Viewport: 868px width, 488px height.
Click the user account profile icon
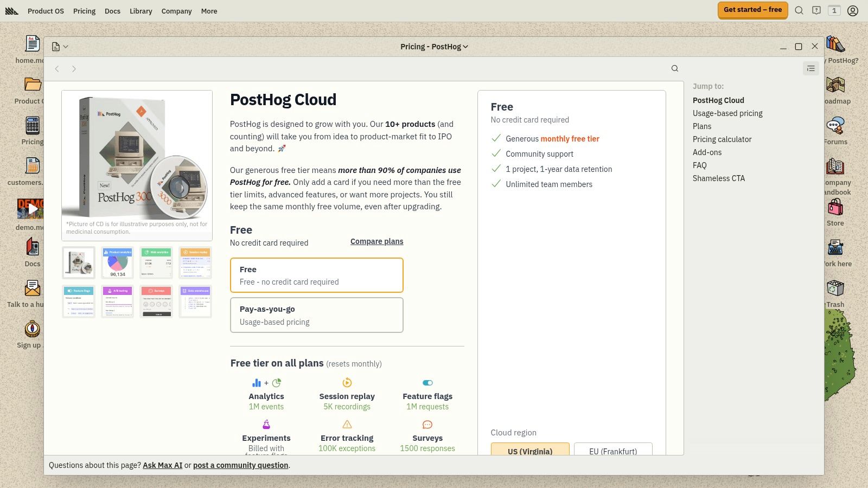tap(853, 10)
